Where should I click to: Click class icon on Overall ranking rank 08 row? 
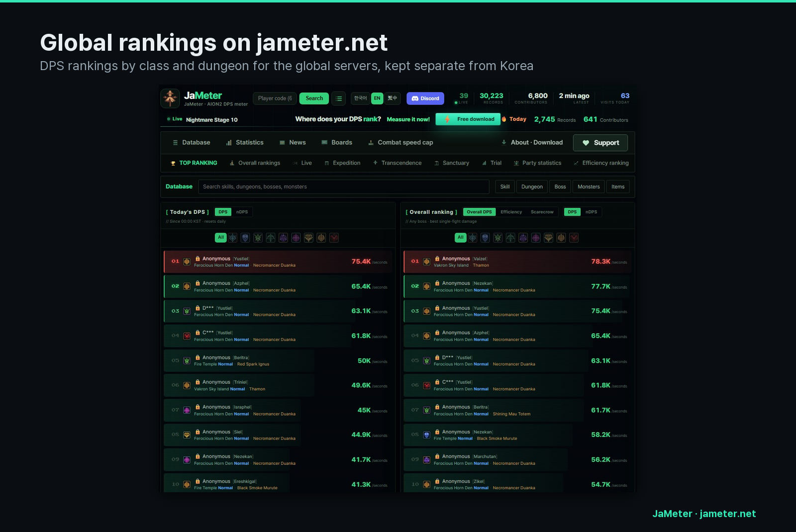[426, 435]
